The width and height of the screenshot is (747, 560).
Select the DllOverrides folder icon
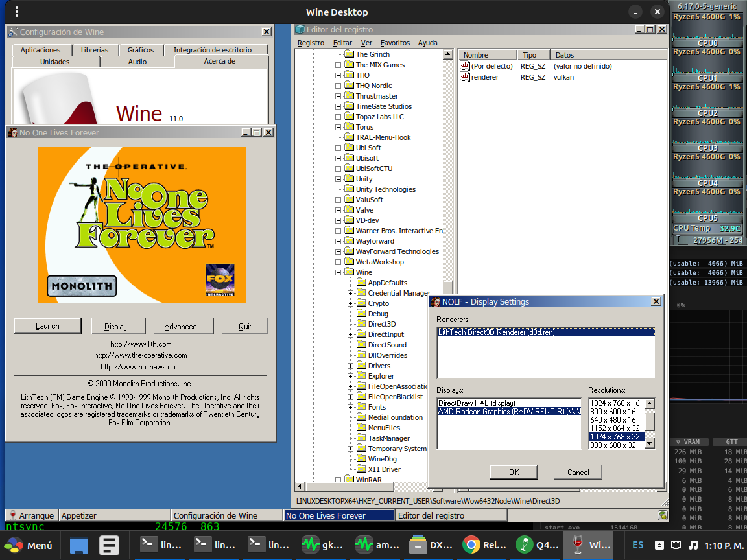361,355
